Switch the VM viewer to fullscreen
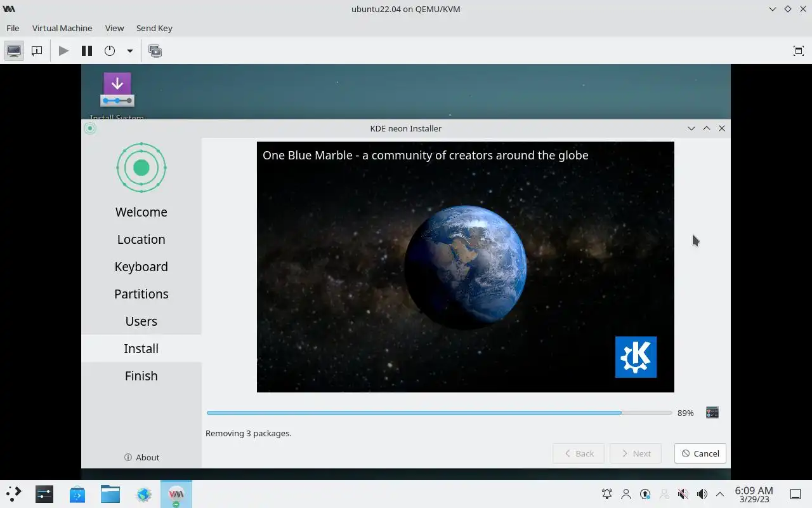812x508 pixels. [799, 51]
